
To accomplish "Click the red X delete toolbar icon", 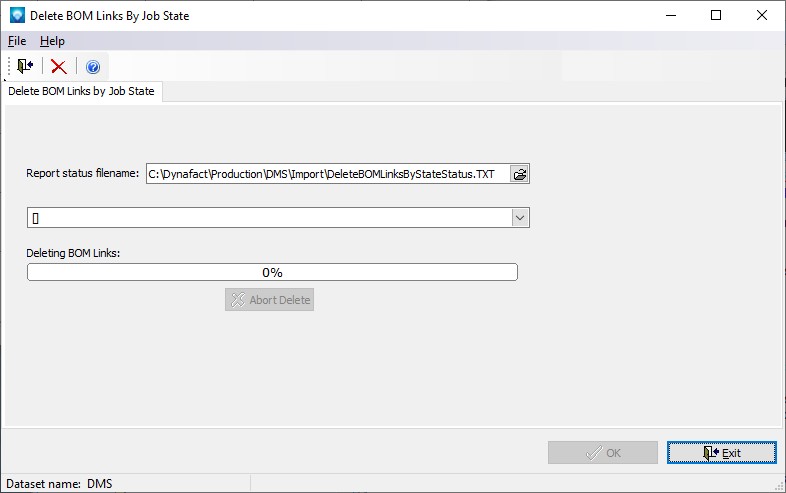I will 59,67.
